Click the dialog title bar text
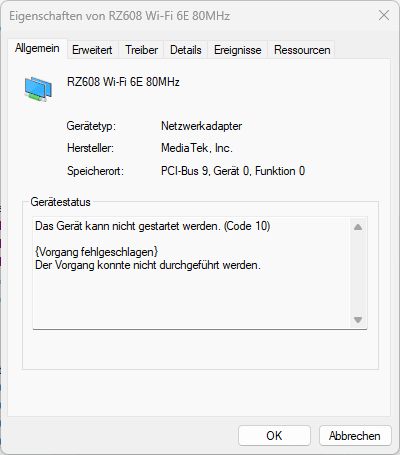This screenshot has height=455, width=400. coord(119,16)
